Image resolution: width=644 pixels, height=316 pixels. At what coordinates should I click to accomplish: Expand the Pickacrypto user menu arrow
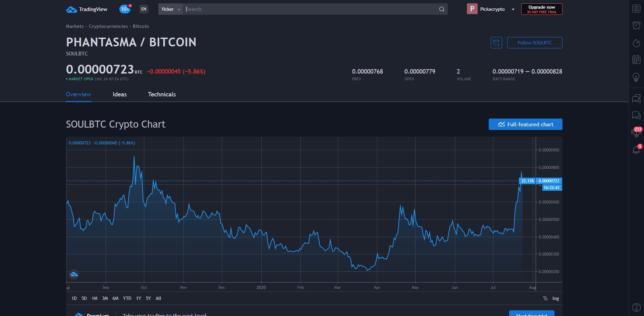513,9
